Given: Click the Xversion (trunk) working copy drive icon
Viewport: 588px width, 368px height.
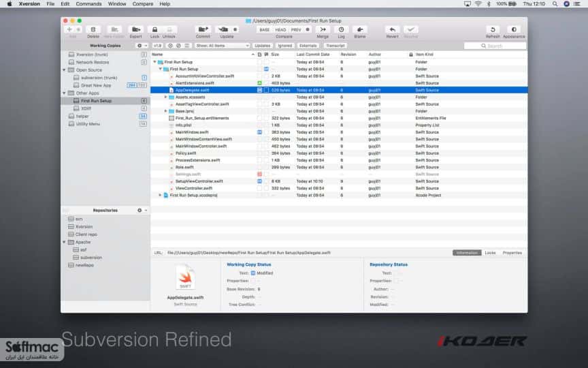Looking at the screenshot, I should tap(71, 55).
